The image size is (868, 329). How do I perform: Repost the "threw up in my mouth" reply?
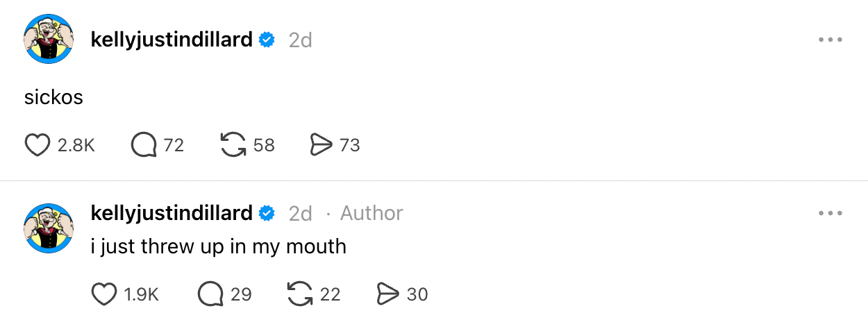[x=299, y=294]
